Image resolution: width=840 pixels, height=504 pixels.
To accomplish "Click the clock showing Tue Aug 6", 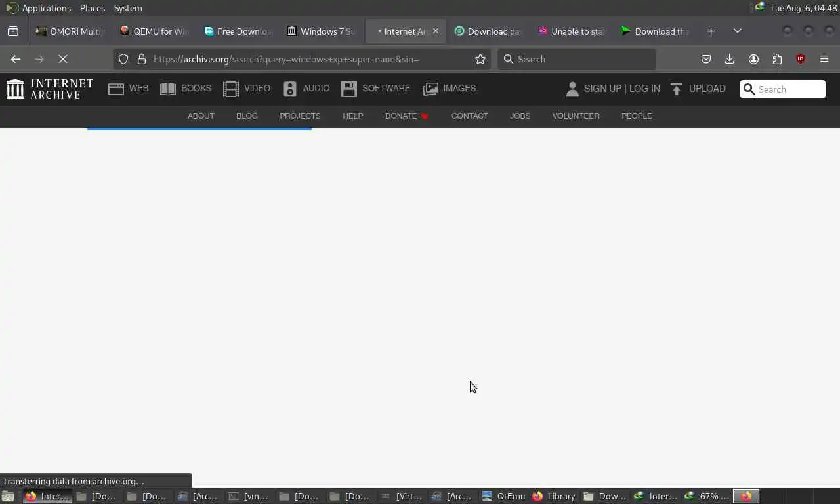I will pos(803,8).
